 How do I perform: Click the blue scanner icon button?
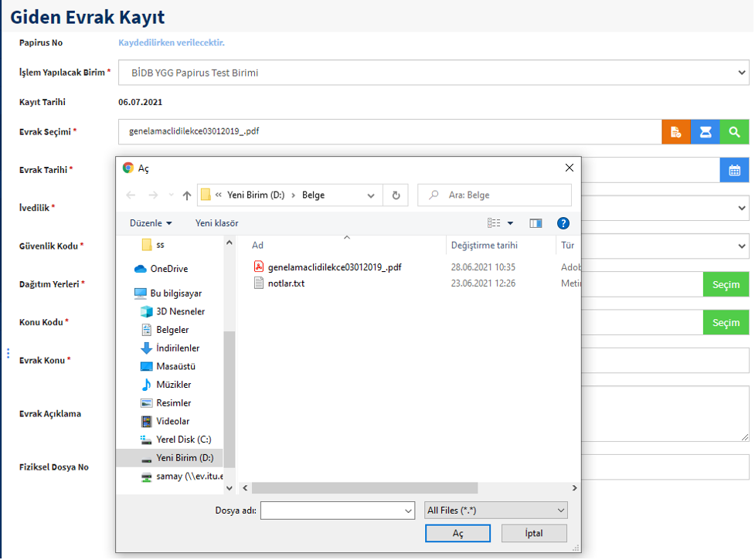point(706,132)
